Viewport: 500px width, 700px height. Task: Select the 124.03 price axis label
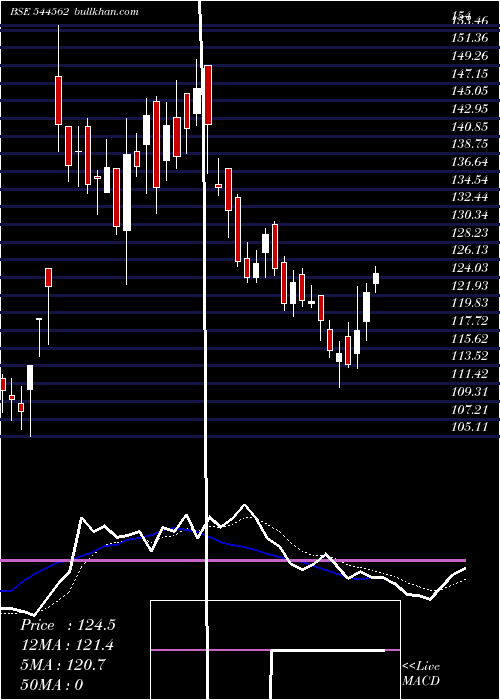click(x=470, y=268)
